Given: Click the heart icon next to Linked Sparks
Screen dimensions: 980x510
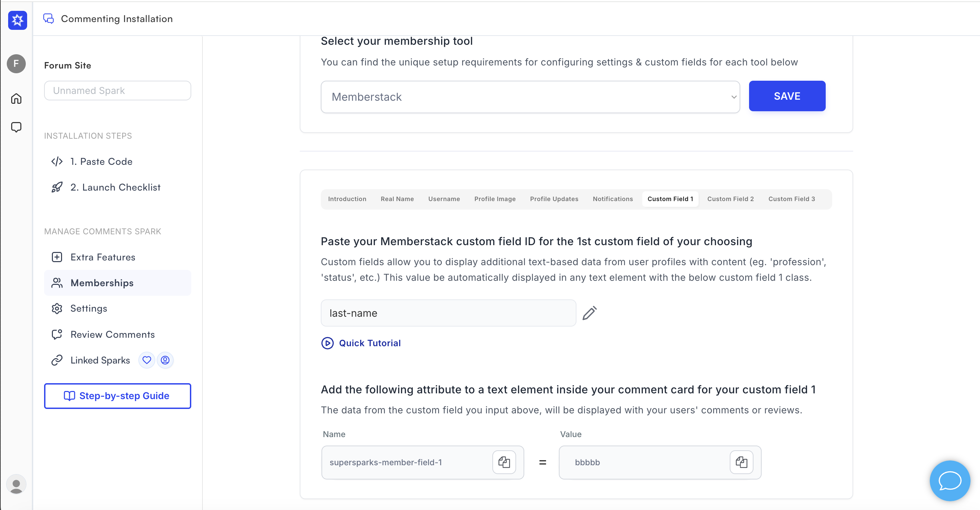Looking at the screenshot, I should 146,360.
